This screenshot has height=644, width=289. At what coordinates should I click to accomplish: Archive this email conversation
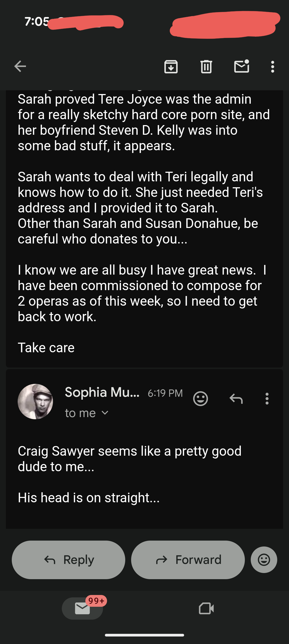(171, 66)
